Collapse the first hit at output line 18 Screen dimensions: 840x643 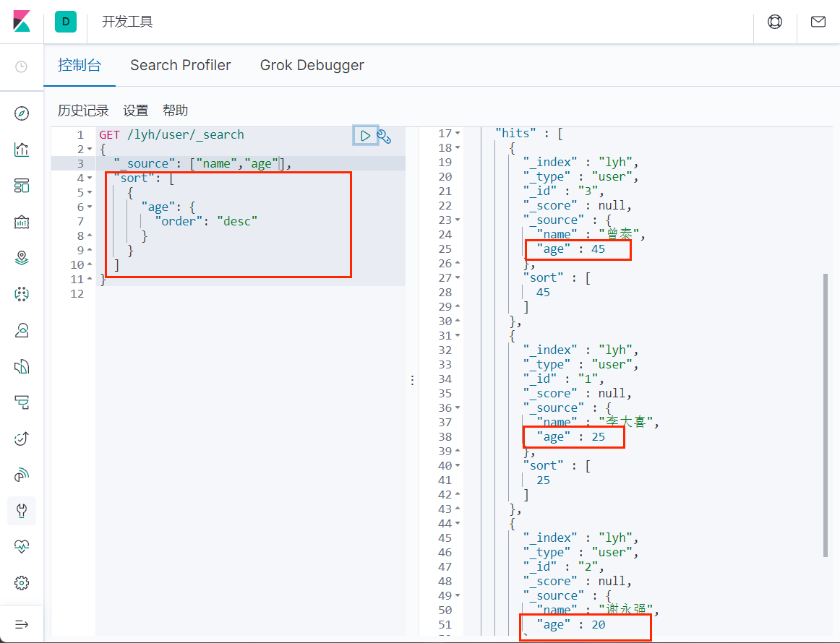458,147
